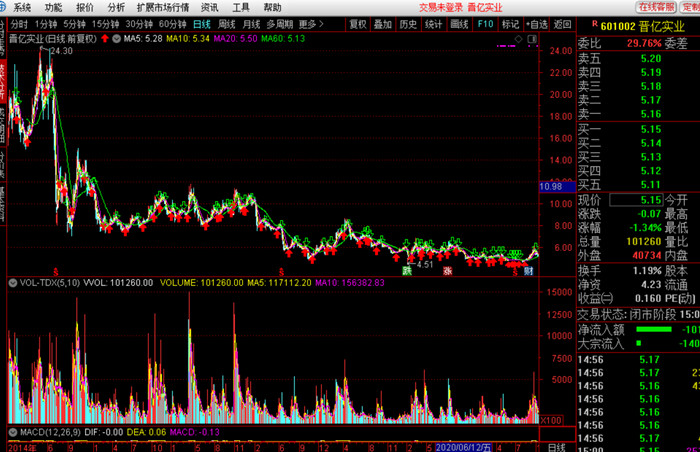Open the 多周期 multi-period view

[279, 24]
